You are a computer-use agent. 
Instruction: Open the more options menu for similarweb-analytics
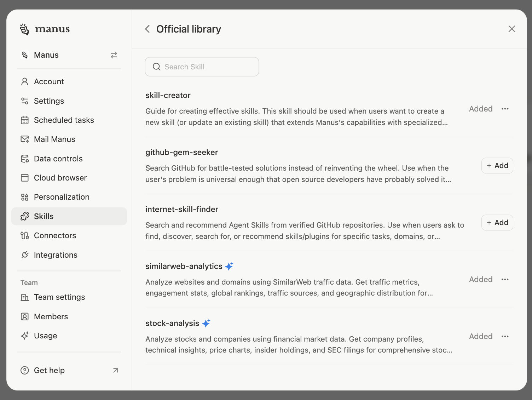[x=505, y=279]
